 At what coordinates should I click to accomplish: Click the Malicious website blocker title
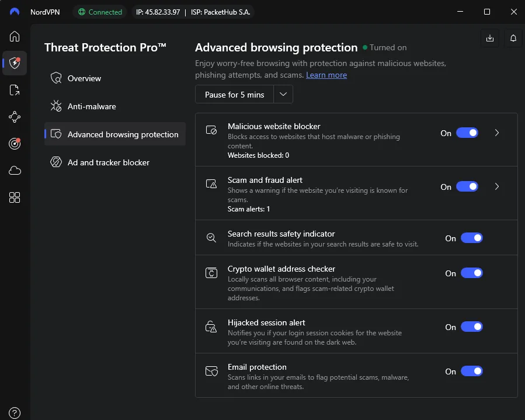pos(274,126)
